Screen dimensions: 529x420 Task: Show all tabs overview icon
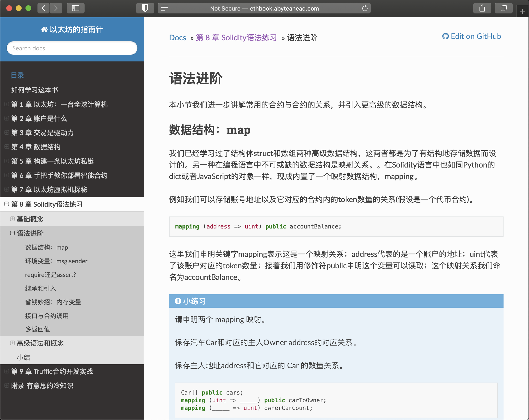pos(504,8)
